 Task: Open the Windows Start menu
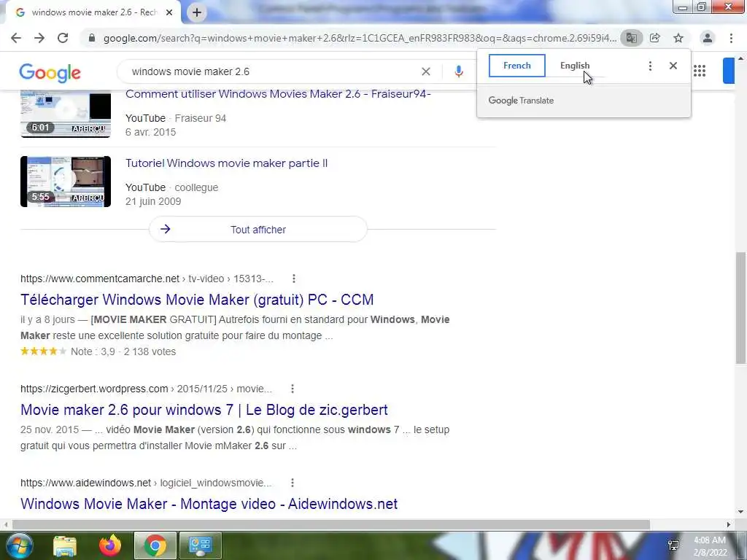pos(19,545)
